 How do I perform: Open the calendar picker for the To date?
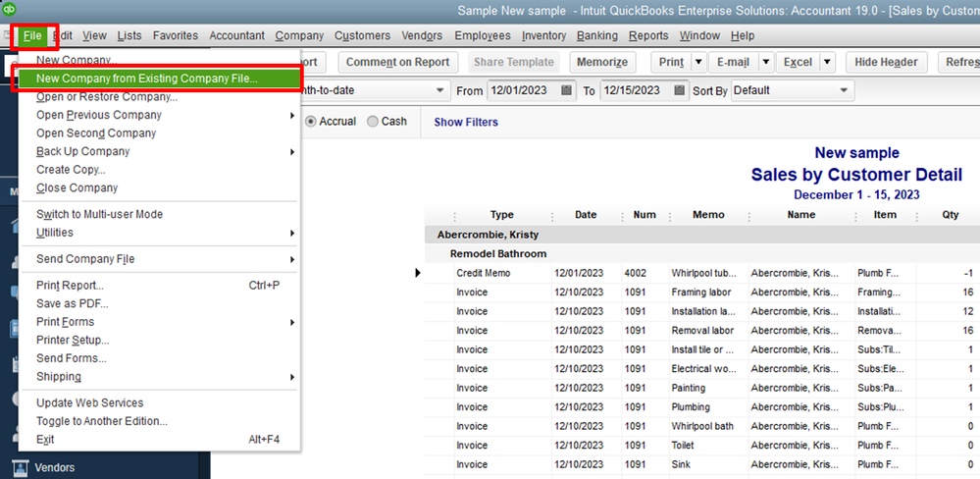(x=680, y=90)
